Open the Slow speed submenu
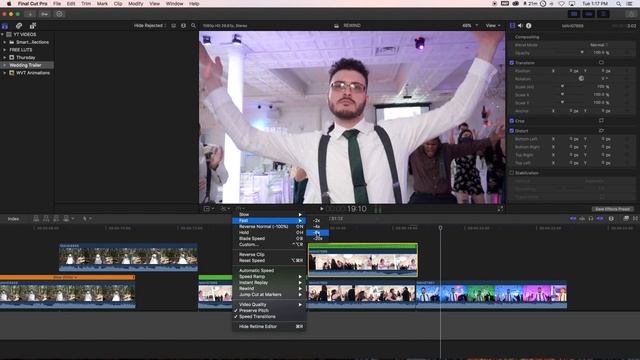 (269, 214)
